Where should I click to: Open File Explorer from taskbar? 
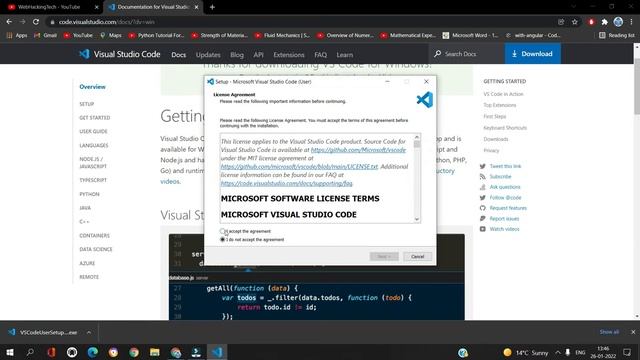tap(155, 352)
